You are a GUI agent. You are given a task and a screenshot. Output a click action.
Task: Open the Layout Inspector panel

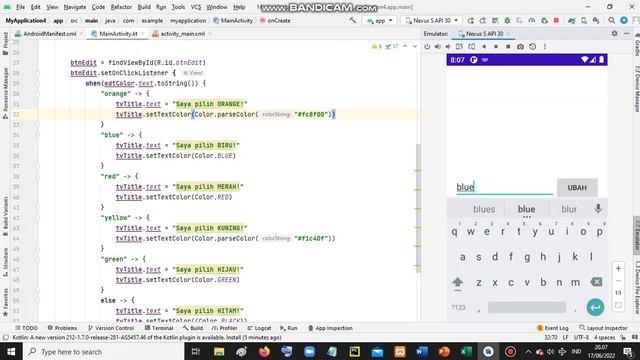click(603, 328)
